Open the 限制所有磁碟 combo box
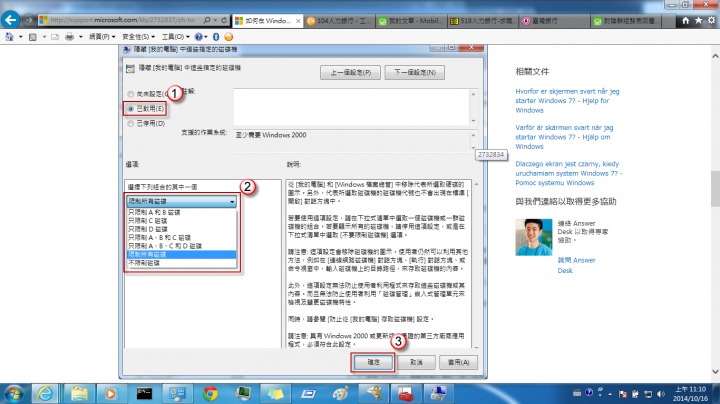 click(181, 201)
